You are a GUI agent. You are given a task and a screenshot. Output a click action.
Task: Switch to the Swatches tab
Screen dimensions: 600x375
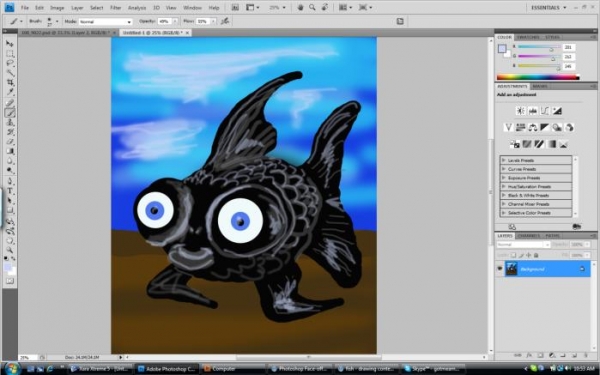[528, 37]
